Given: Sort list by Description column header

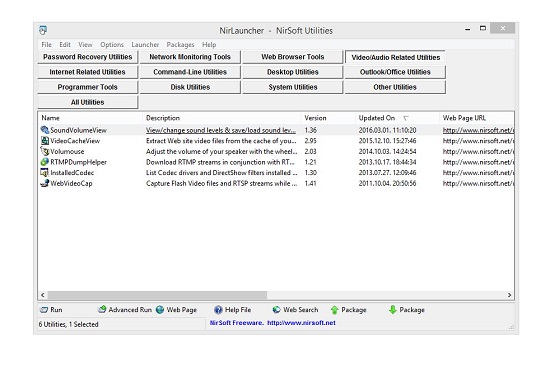Looking at the screenshot, I should (x=222, y=118).
